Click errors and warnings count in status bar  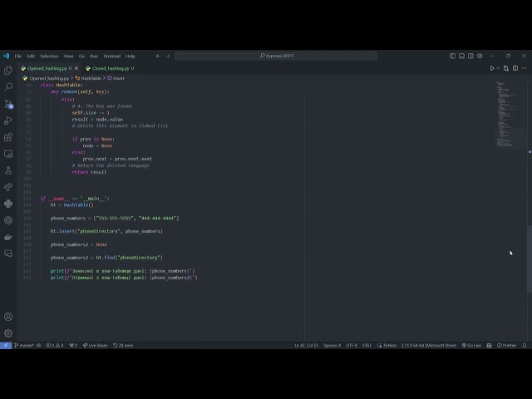tap(55, 346)
